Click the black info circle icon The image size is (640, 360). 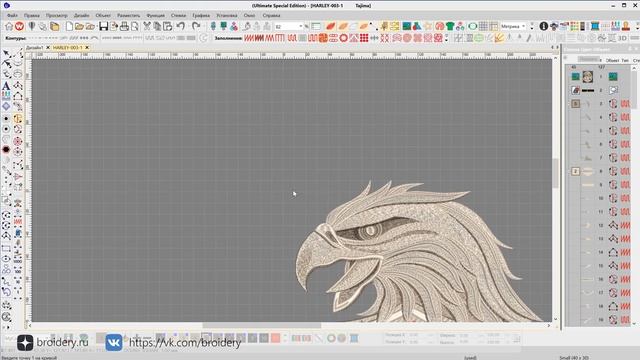[x=544, y=26]
